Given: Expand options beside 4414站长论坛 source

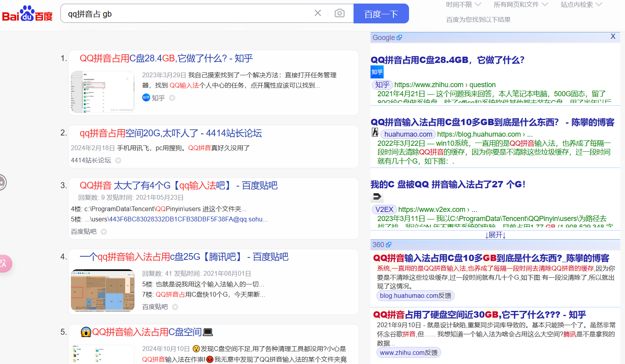Looking at the screenshot, I should pos(118,160).
